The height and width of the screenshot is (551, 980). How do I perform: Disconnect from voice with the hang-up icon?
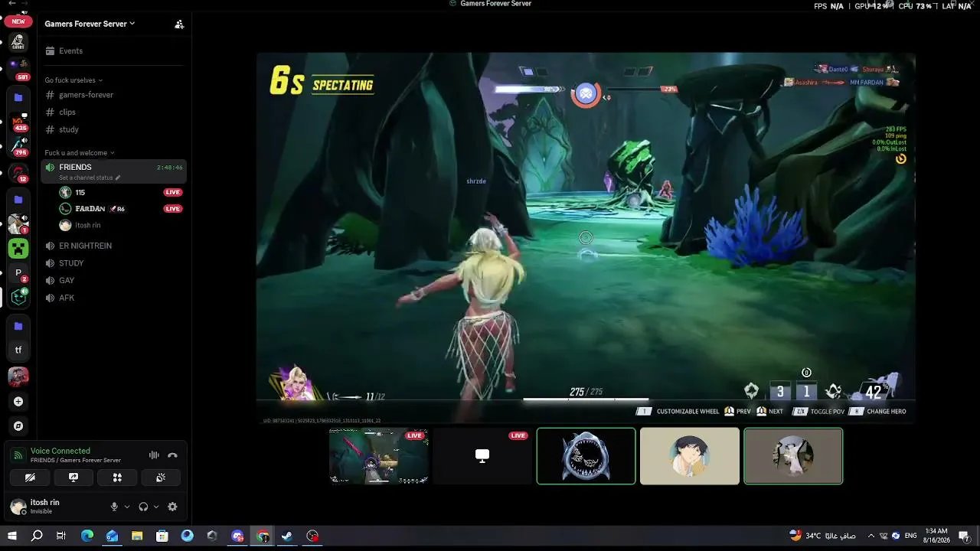click(x=172, y=455)
